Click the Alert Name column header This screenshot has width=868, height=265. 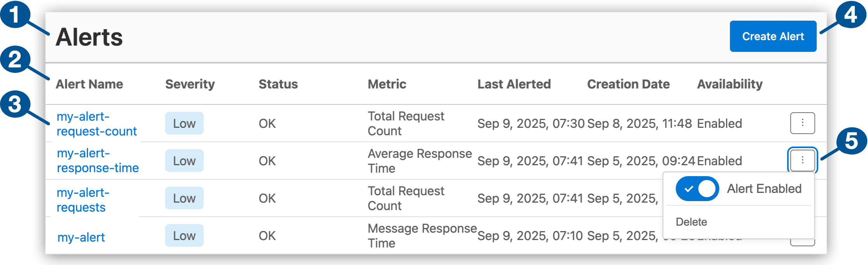click(x=90, y=84)
